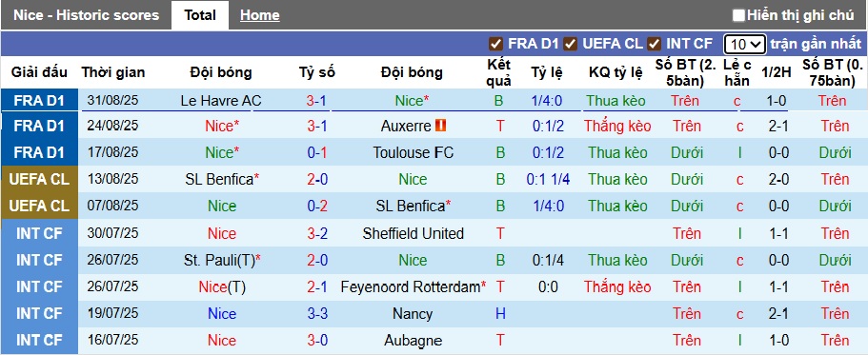Enable the Hiển thị ghi chú checkbox

[x=738, y=15]
